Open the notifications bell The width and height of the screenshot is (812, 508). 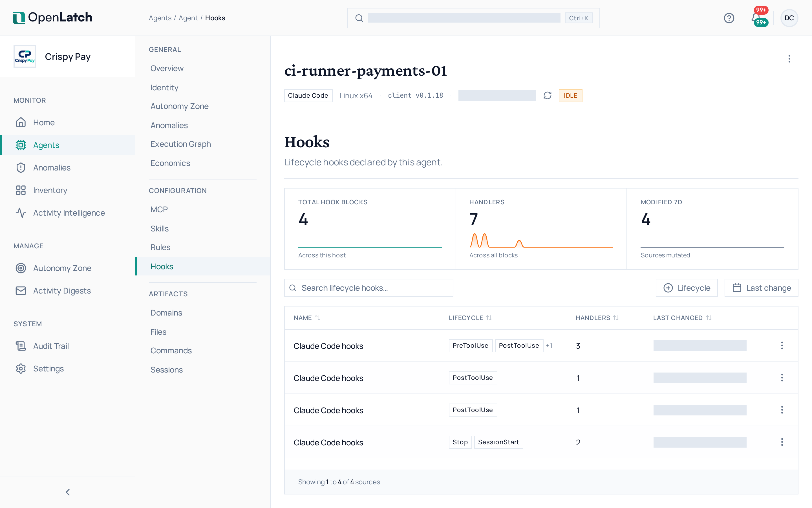[756, 18]
